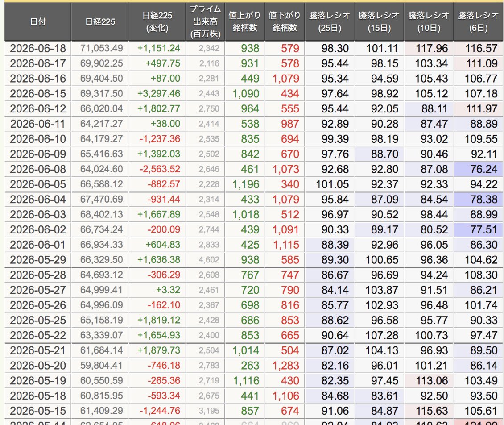504x425 pixels.
Task: Click the 10-day ratio 88.11
Action: (434, 109)
